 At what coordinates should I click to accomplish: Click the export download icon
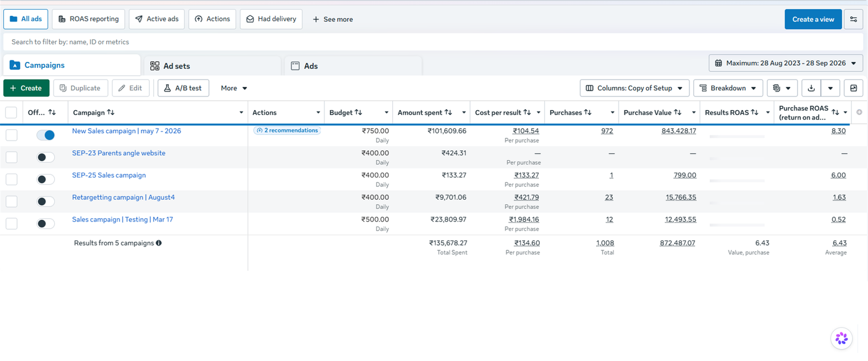[811, 88]
